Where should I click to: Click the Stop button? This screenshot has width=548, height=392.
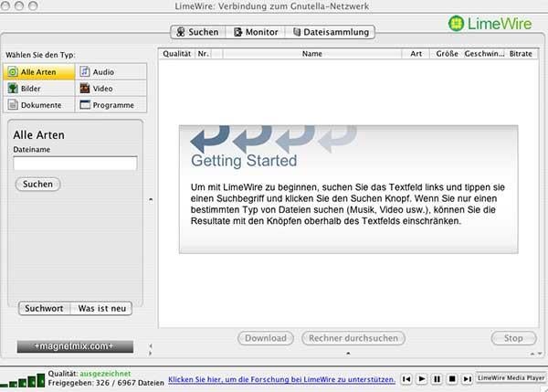pyautogui.click(x=513, y=338)
